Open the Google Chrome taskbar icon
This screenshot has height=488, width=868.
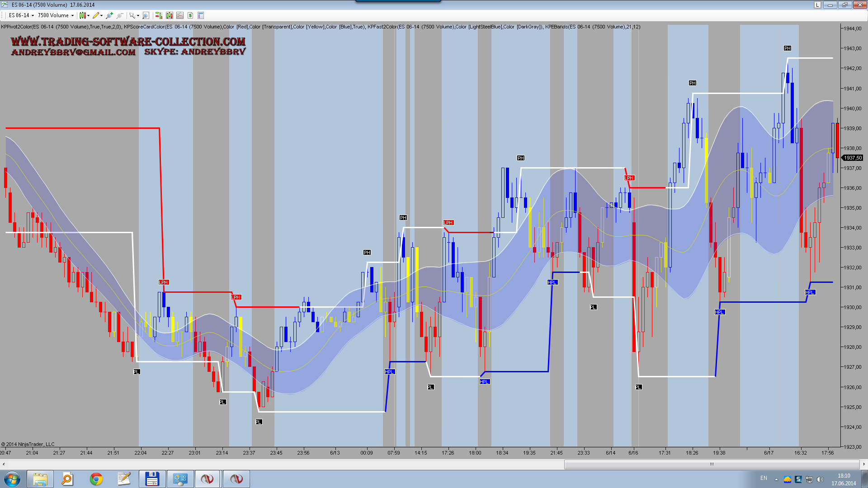[x=96, y=479]
